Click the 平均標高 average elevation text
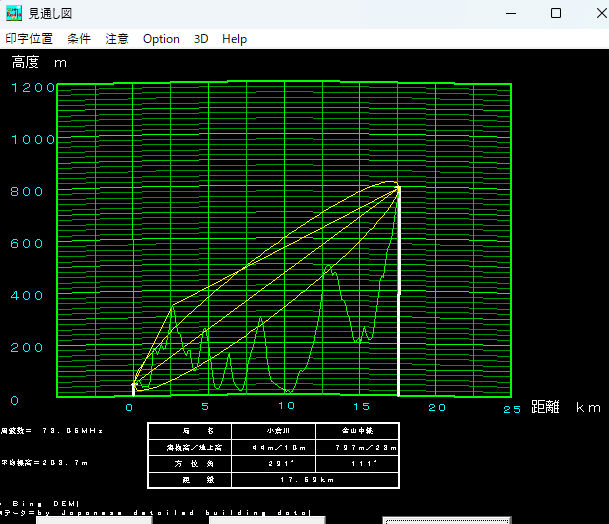 pos(45,463)
